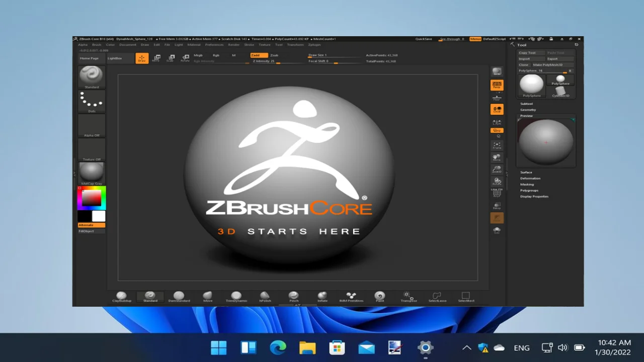Choose the SelectRect tool
The image size is (644, 362).
pyautogui.click(x=466, y=297)
